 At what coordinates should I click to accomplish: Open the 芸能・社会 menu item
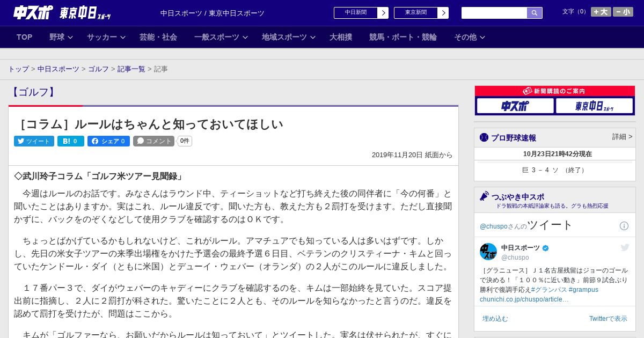[x=158, y=37]
